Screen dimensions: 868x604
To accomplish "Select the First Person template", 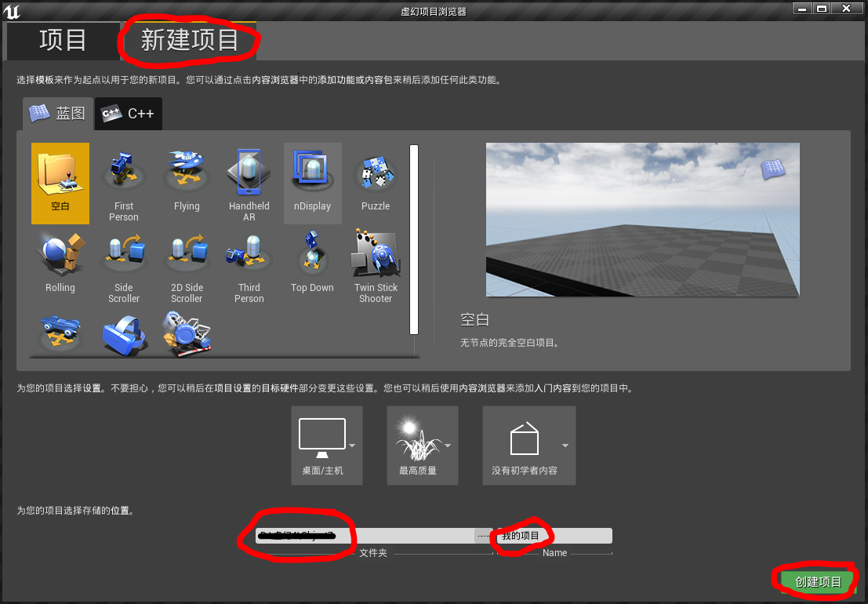I will coord(123,176).
